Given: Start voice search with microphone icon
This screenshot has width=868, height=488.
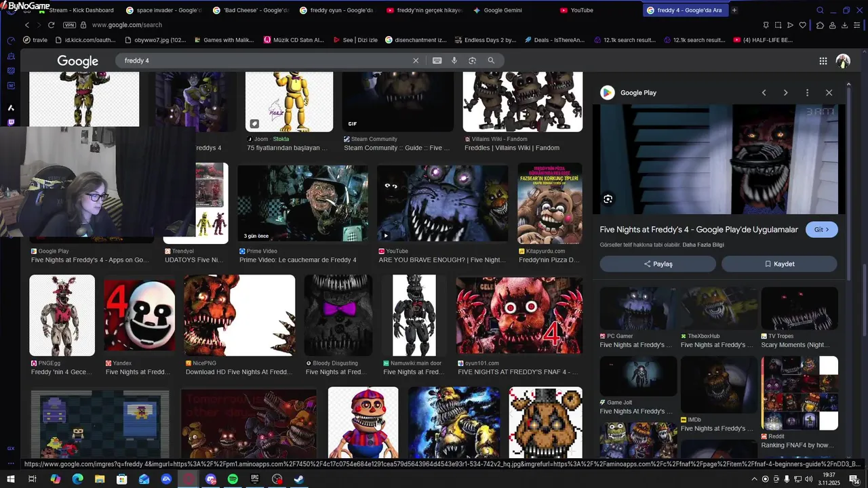Looking at the screenshot, I should [x=454, y=60].
